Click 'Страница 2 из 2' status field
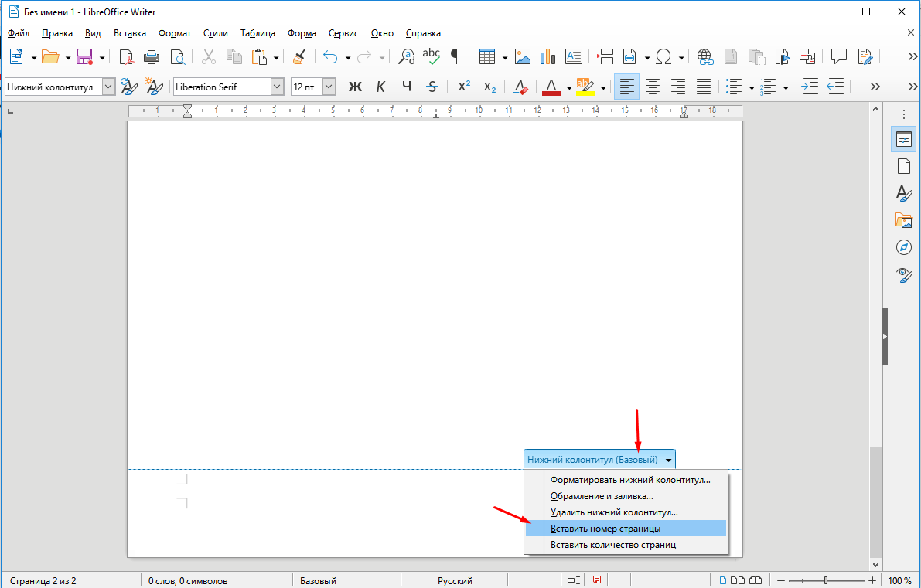This screenshot has height=588, width=921. click(x=43, y=581)
